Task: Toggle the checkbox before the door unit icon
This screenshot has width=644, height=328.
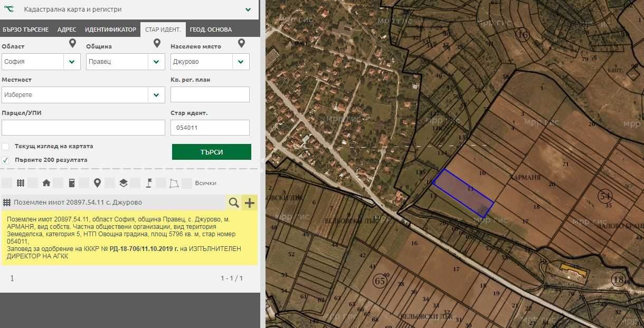Action: (59, 183)
